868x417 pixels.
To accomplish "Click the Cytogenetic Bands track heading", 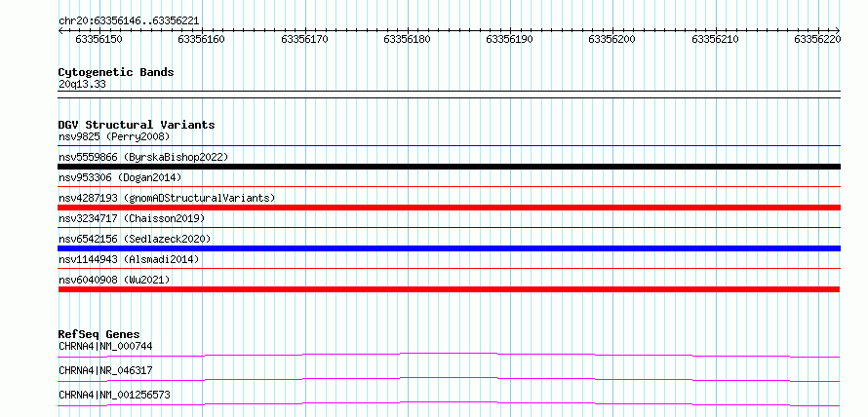I will click(x=116, y=72).
